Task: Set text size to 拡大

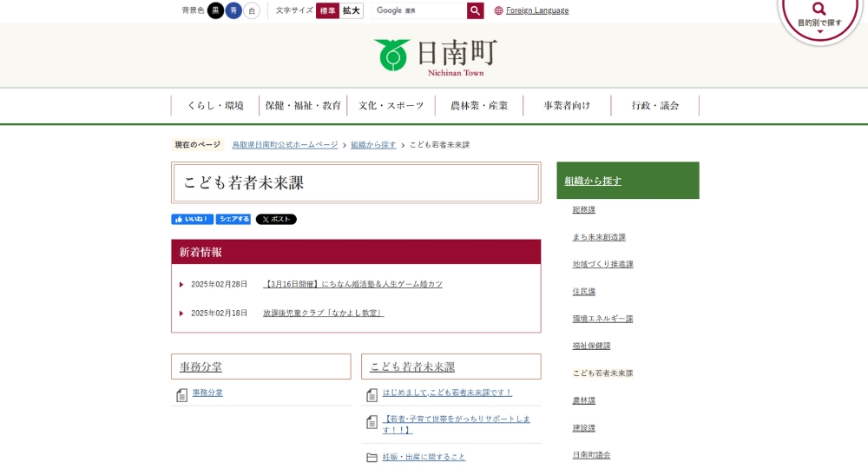Action: point(351,10)
